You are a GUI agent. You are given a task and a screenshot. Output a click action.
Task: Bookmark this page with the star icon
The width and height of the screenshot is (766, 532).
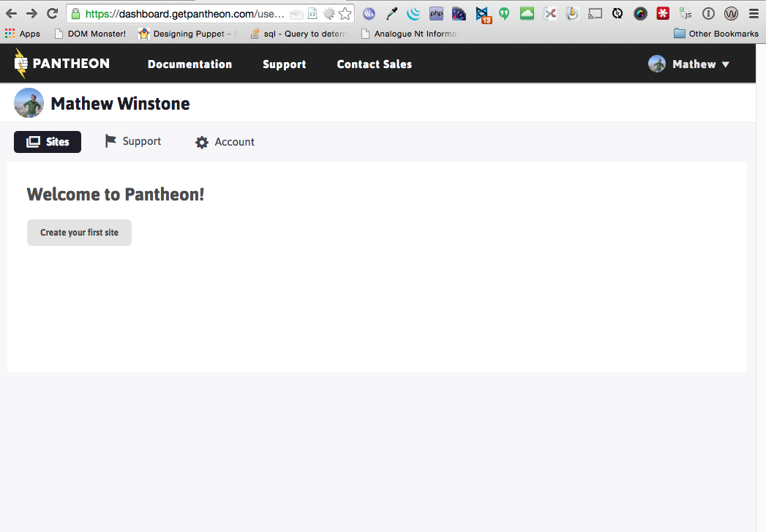coord(345,14)
